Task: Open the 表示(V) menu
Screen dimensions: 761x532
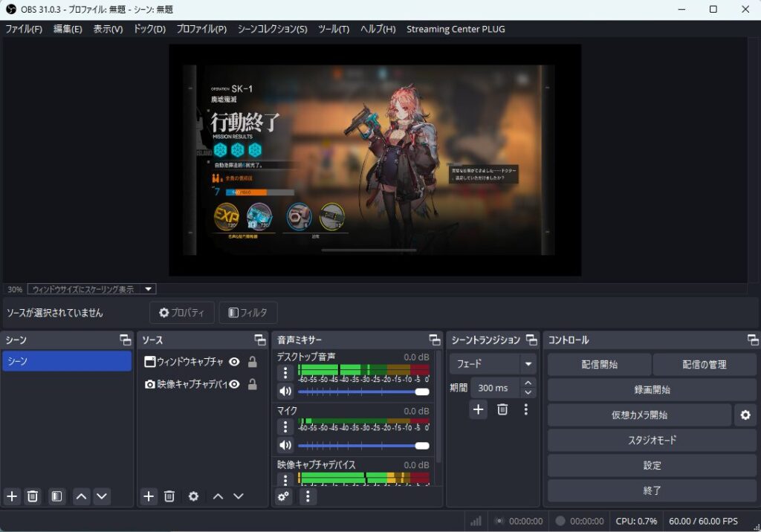Action: pos(108,29)
